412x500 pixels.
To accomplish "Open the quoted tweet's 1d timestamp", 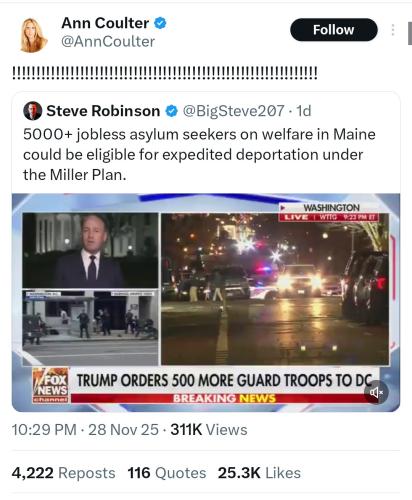I will [304, 111].
